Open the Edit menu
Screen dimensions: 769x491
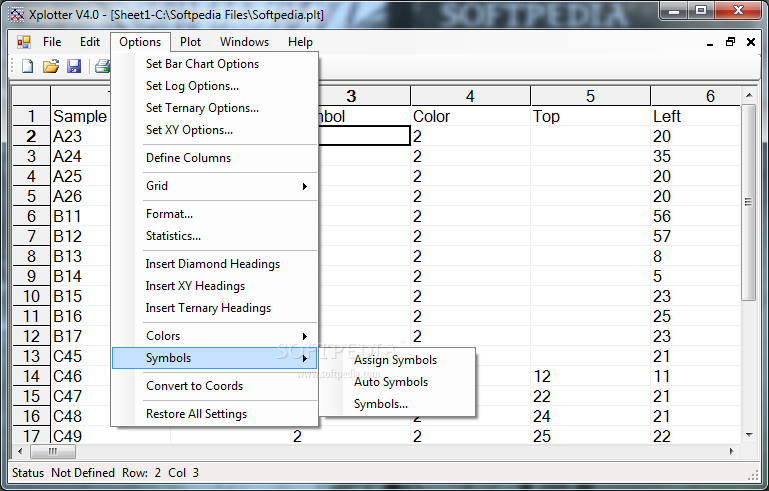(x=90, y=42)
